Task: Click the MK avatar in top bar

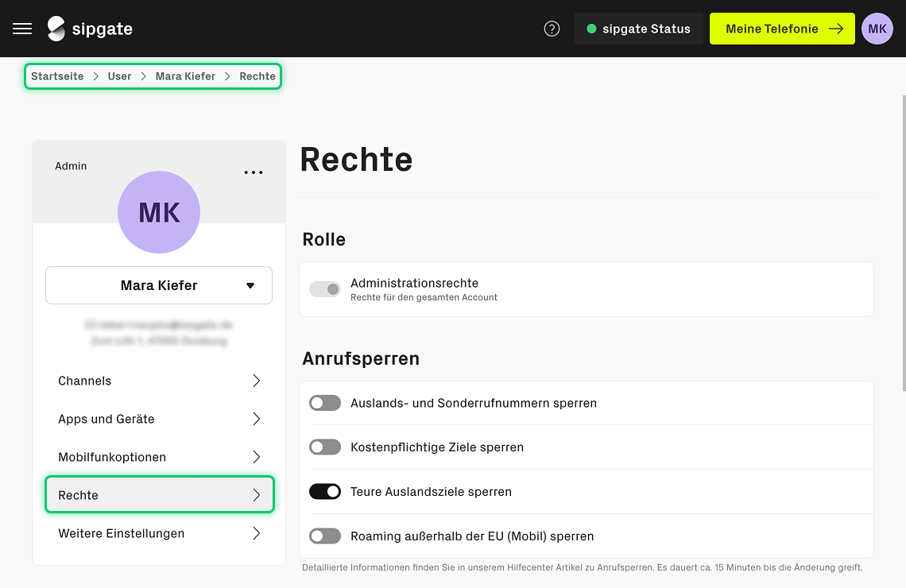Action: pyautogui.click(x=877, y=29)
